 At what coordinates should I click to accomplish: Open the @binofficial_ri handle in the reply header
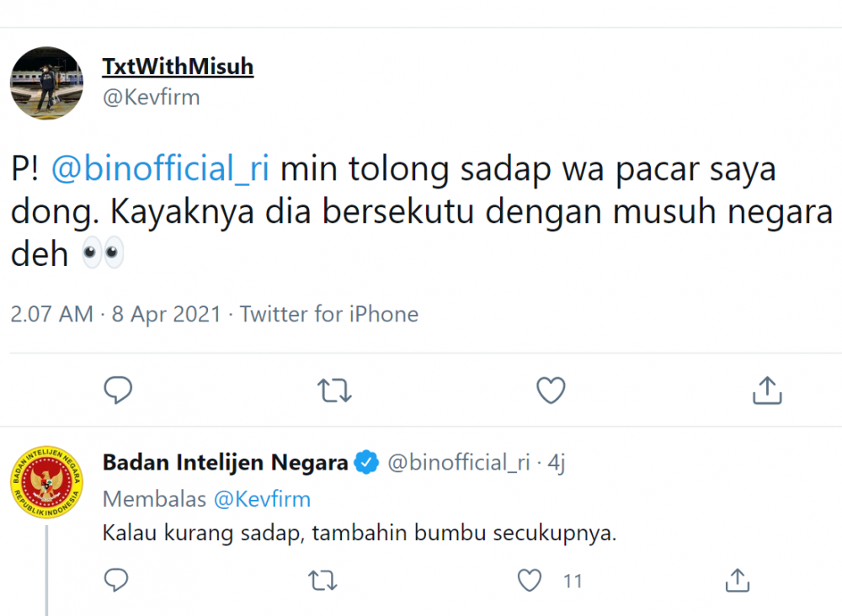tap(458, 462)
